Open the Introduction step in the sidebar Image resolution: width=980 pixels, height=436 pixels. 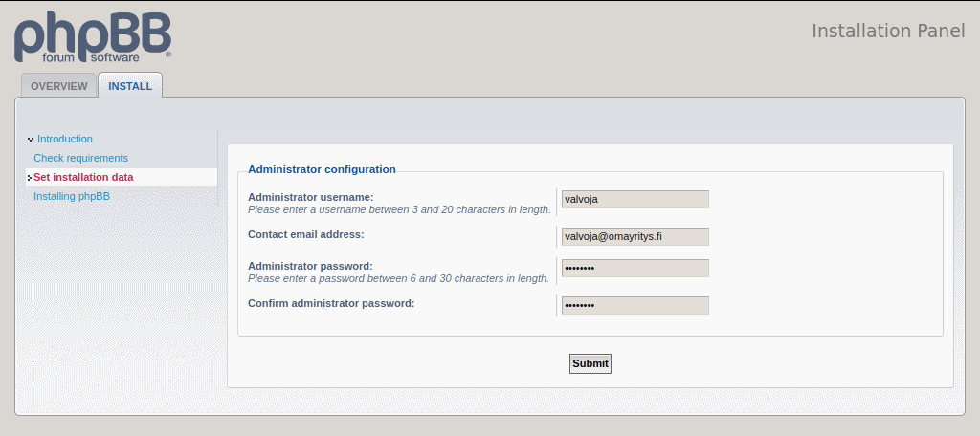pyautogui.click(x=65, y=139)
